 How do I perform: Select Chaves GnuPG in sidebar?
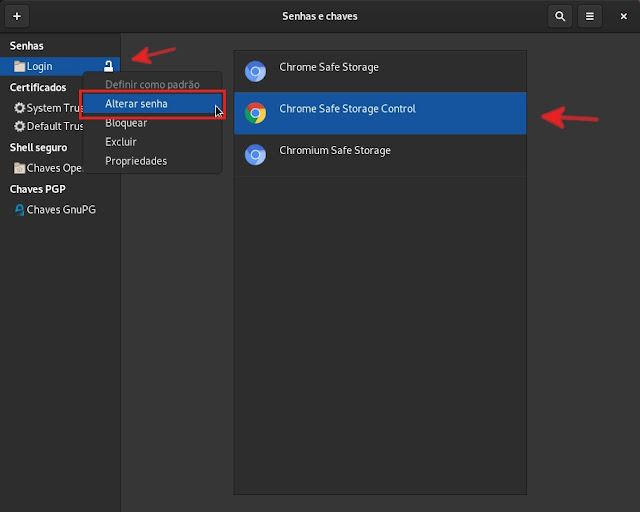pos(60,209)
